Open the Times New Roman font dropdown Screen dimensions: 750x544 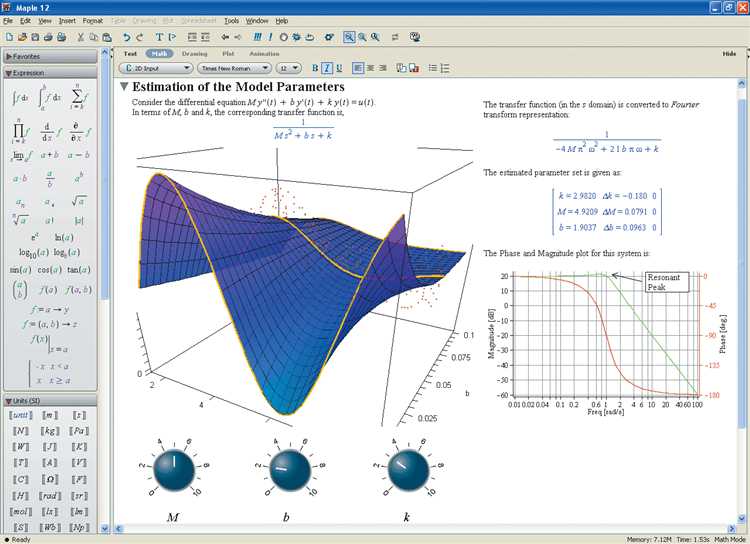pos(234,68)
